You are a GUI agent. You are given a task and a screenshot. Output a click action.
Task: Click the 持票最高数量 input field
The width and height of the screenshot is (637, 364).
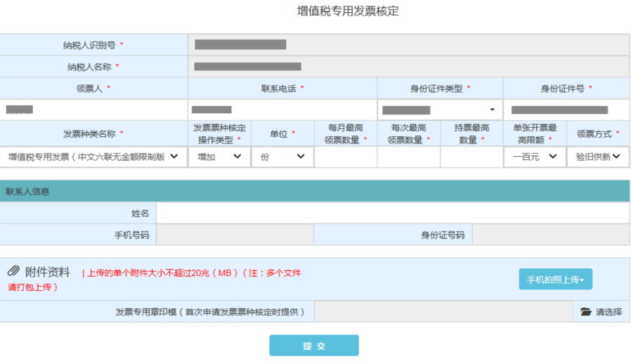tap(471, 157)
